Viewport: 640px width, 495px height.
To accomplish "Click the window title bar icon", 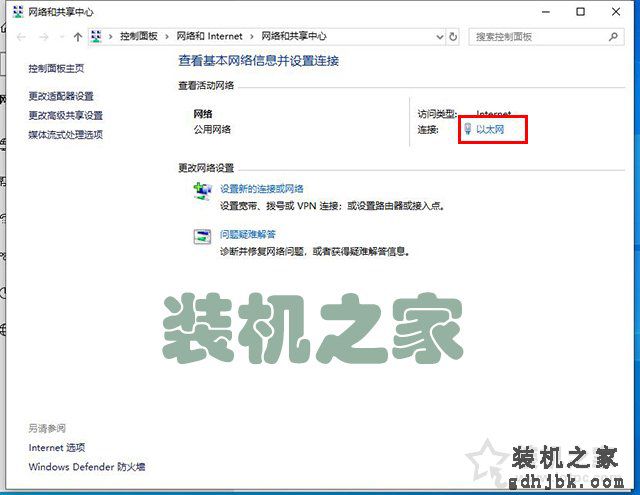I will point(18,12).
